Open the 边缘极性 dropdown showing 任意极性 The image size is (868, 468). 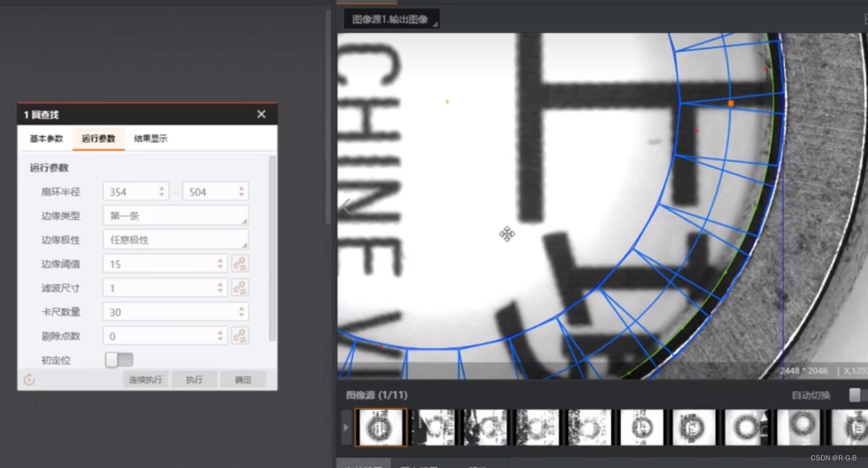175,240
